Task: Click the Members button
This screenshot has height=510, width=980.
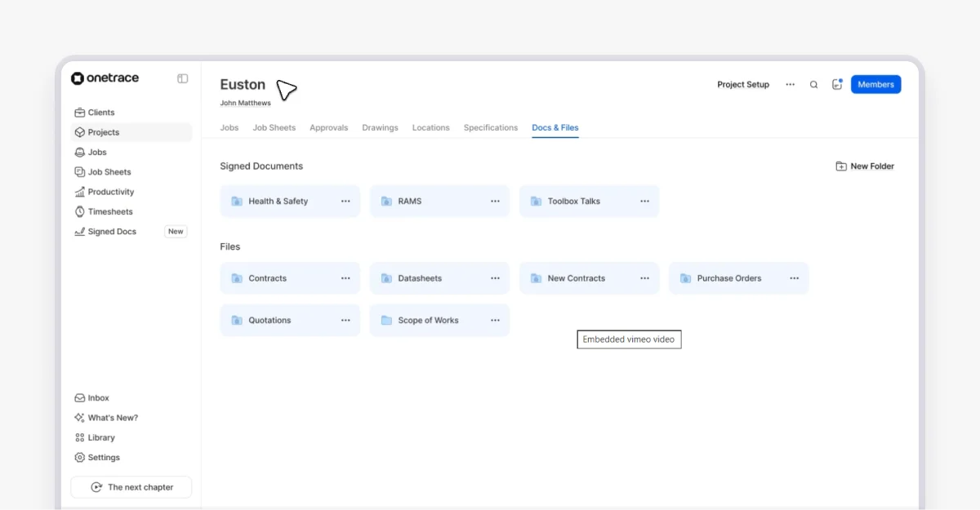Action: (x=876, y=84)
